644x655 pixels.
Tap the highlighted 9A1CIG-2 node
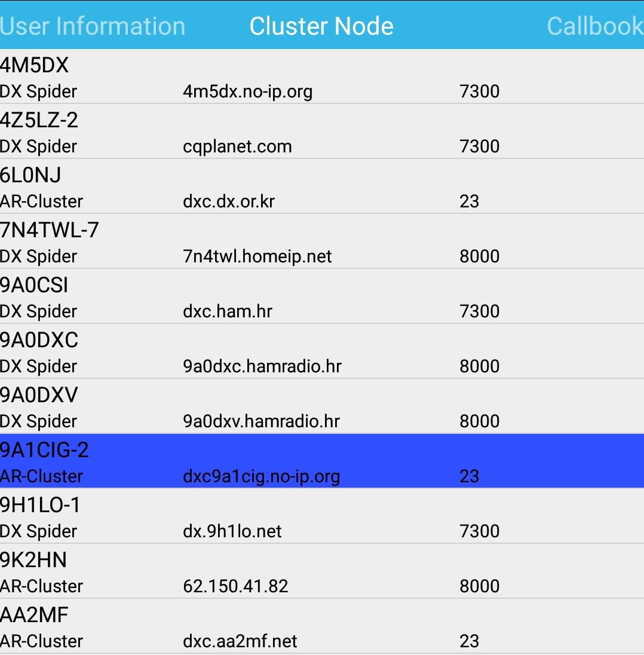239,463
